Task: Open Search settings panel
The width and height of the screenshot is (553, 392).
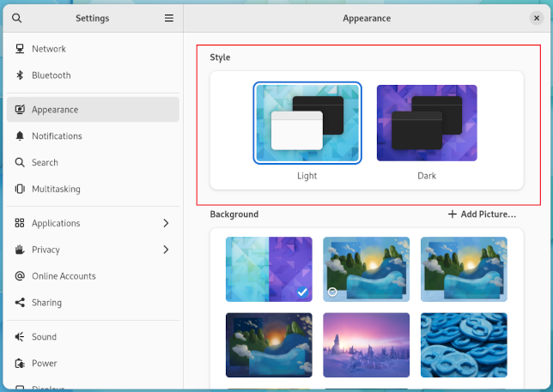Action: 93,162
